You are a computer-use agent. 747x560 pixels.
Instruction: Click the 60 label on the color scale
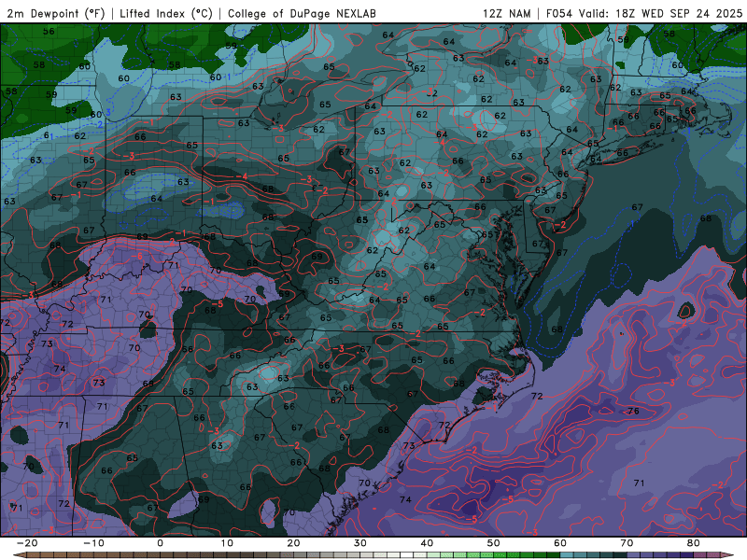[560, 543]
